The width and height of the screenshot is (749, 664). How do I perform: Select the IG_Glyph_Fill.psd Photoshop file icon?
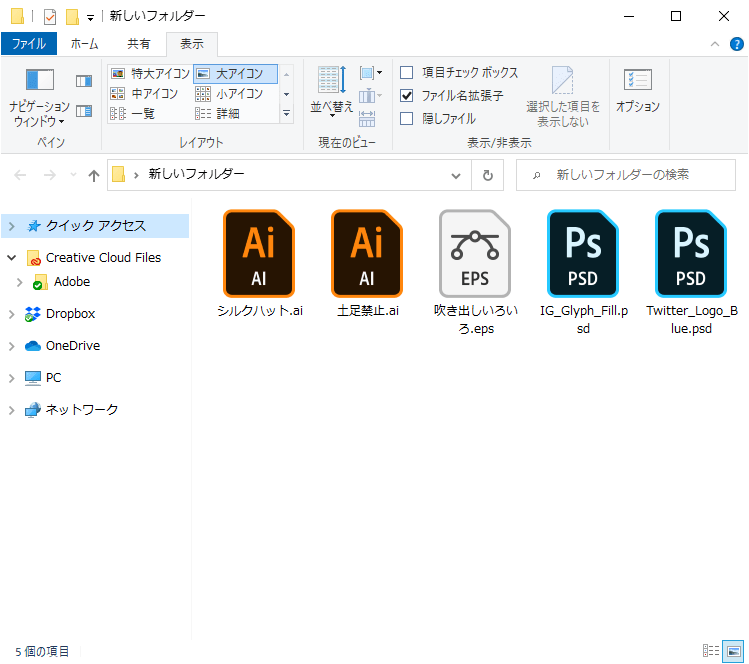coord(583,253)
